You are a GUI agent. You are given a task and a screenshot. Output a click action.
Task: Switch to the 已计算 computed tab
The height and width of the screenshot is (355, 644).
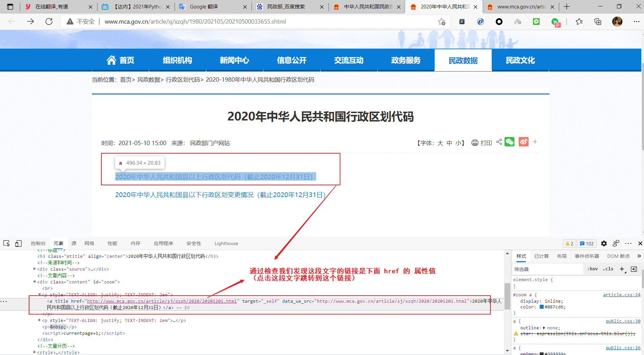[542, 256]
